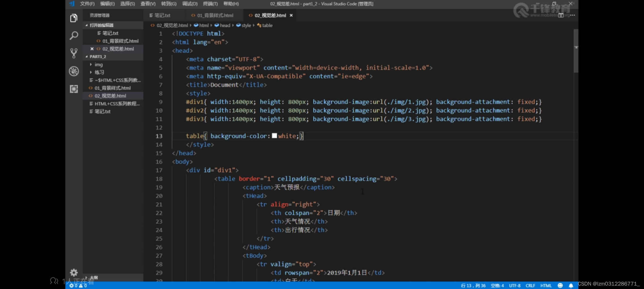Expand the 大纲 outline section

tap(113, 277)
